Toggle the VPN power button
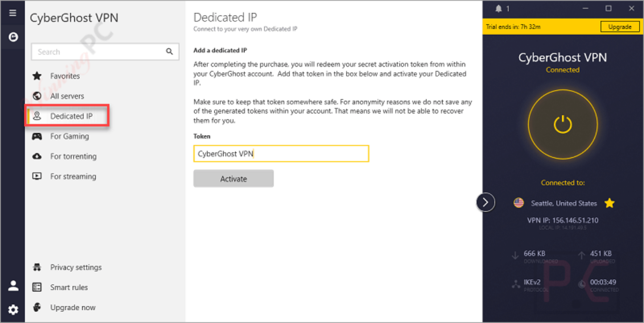The height and width of the screenshot is (323, 644). coord(563,124)
